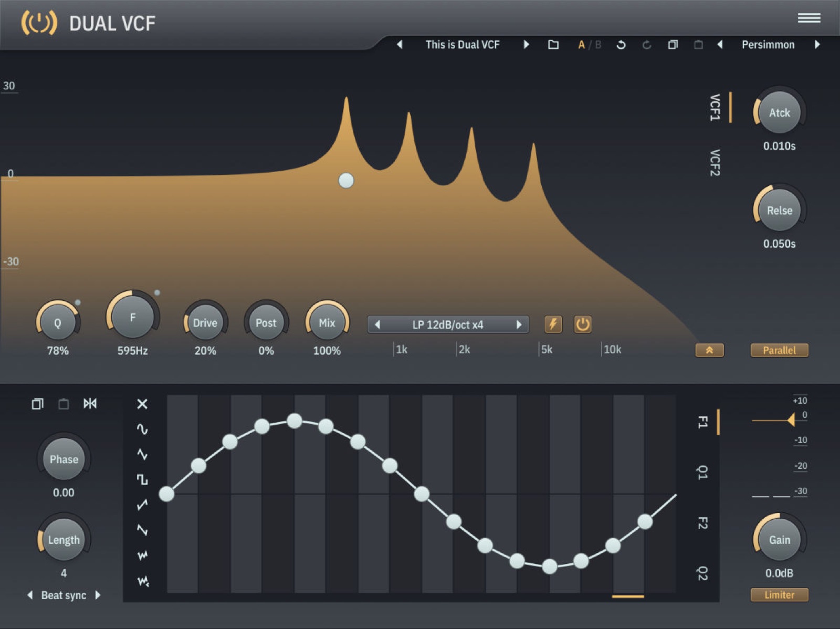Redo the last undone change

coord(647,45)
